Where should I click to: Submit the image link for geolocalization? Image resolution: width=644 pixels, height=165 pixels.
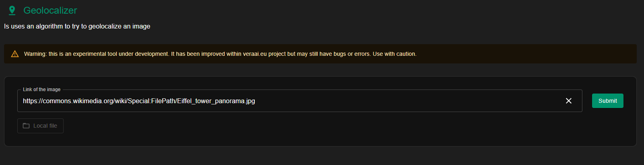[x=607, y=101]
